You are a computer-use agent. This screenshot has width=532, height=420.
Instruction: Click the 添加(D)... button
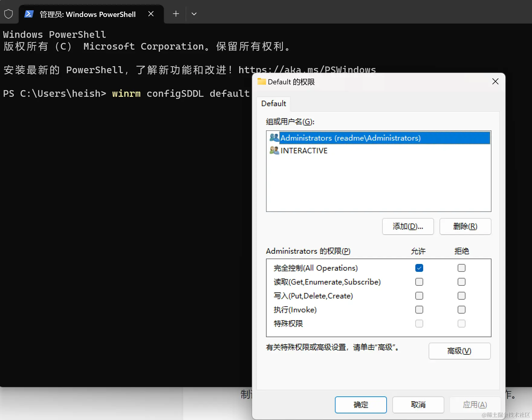click(x=408, y=226)
